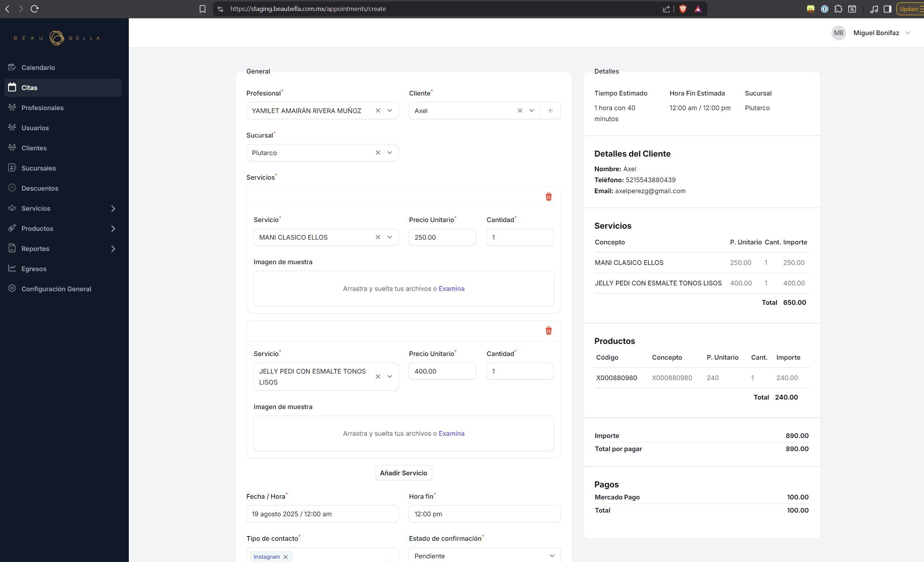Click the plus icon to add new client
Image resolution: width=924 pixels, height=562 pixels.
pos(550,110)
